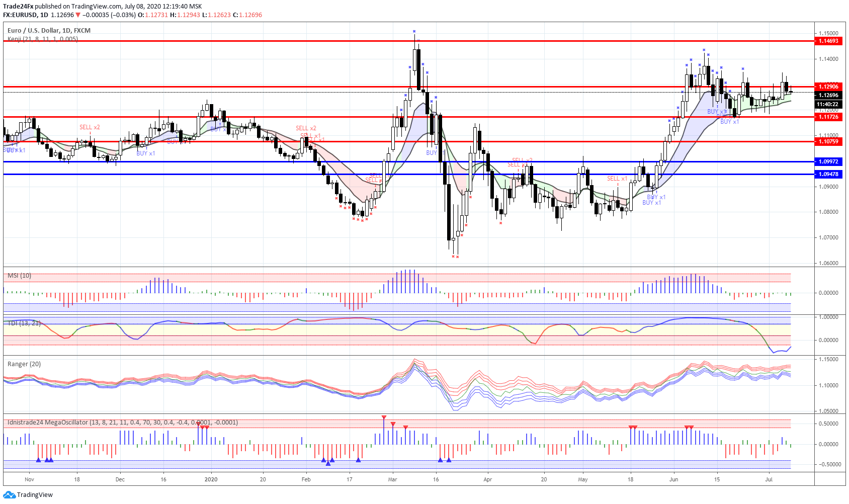Click the 1.12906 red price label

coord(828,87)
